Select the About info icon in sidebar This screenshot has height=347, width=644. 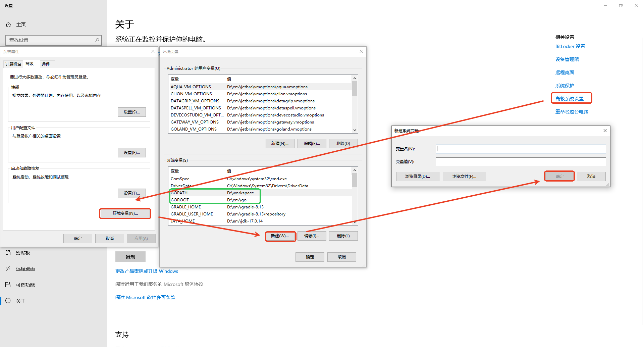8,301
